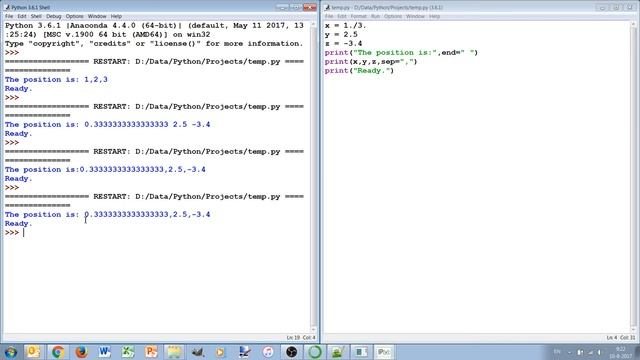Open the yellow folder taskbar icon

pyautogui.click(x=174, y=352)
